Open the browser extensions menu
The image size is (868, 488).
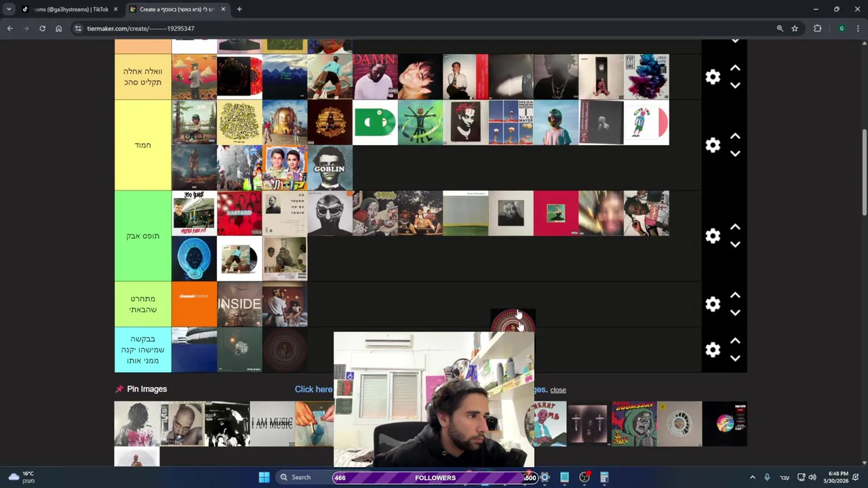[x=817, y=28]
